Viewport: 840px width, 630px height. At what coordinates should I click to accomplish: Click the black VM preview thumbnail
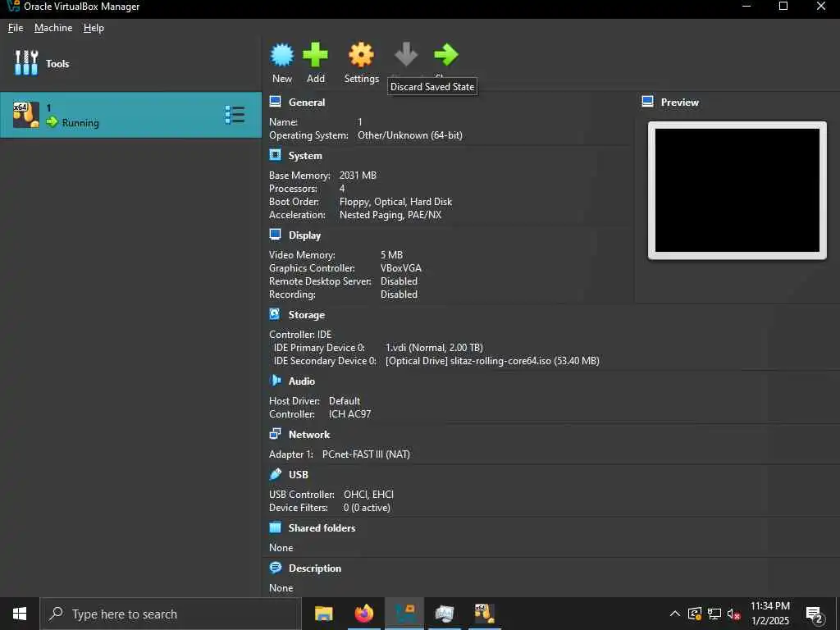(x=737, y=190)
